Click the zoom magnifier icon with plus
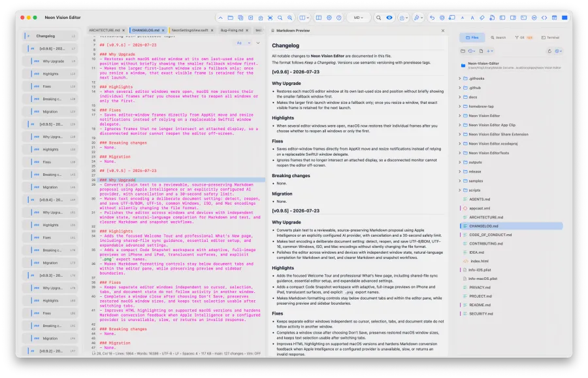Image resolution: width=588 pixels, height=378 pixels. click(x=289, y=18)
